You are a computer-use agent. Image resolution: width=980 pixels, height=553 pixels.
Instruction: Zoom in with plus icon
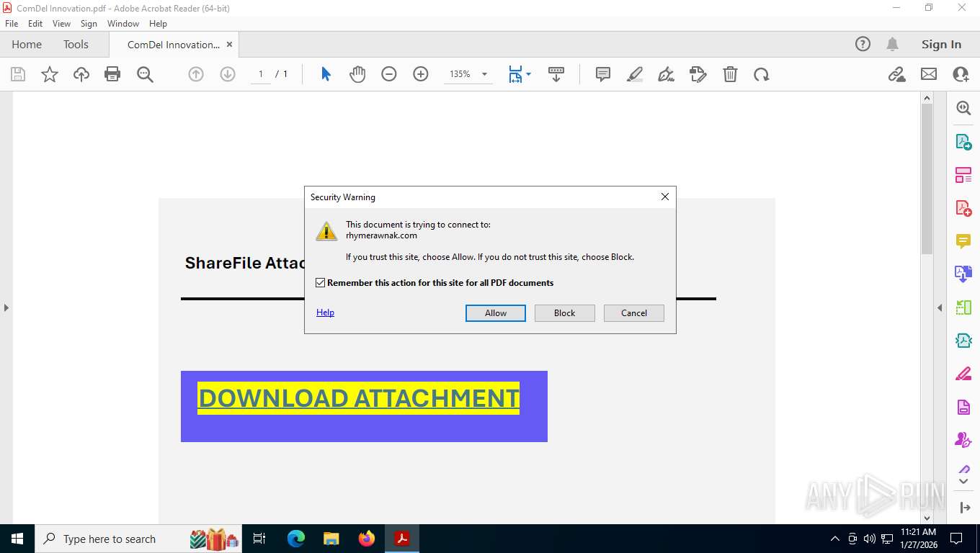click(x=421, y=74)
